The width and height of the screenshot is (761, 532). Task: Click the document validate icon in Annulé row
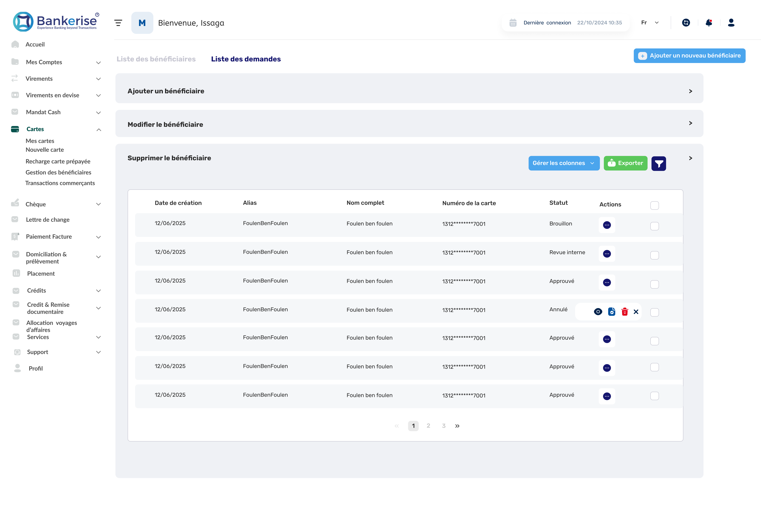click(612, 312)
